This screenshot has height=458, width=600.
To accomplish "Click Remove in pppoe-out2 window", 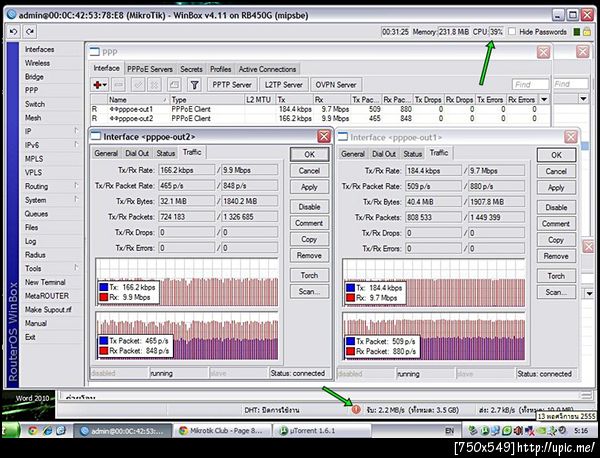I will pos(309,255).
